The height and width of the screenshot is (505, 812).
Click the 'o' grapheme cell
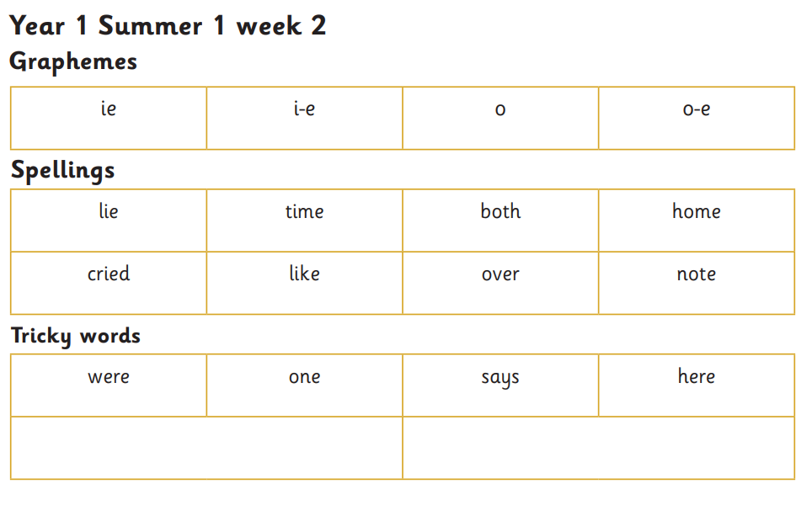click(x=500, y=119)
